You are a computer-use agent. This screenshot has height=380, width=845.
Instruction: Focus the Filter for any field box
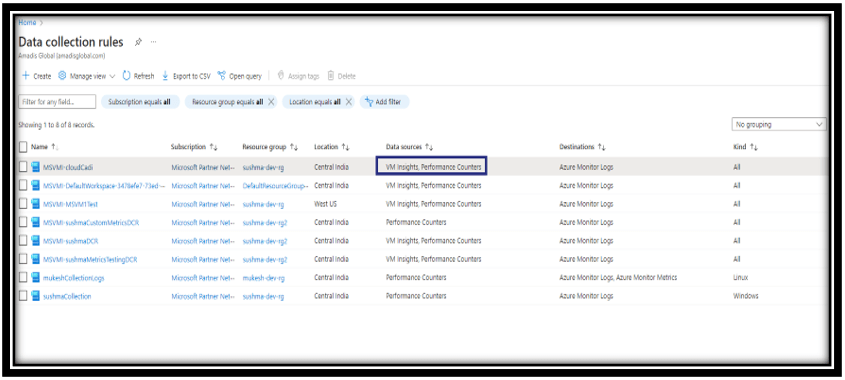pyautogui.click(x=57, y=101)
